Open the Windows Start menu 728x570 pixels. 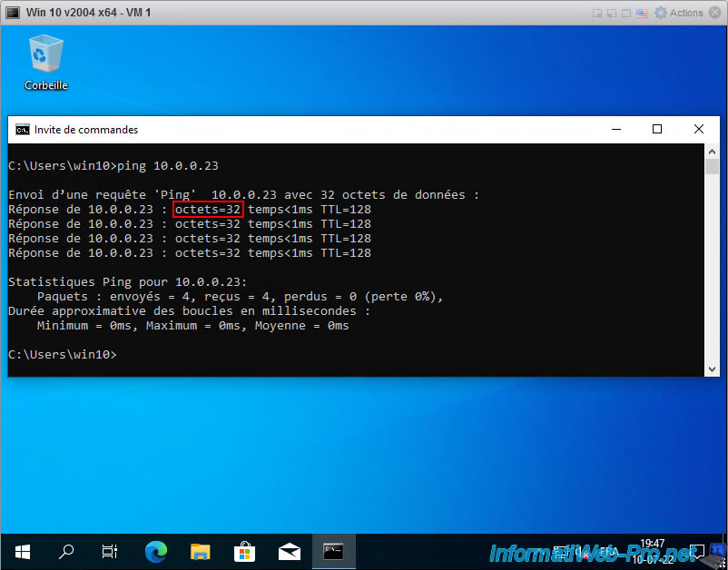(22, 551)
